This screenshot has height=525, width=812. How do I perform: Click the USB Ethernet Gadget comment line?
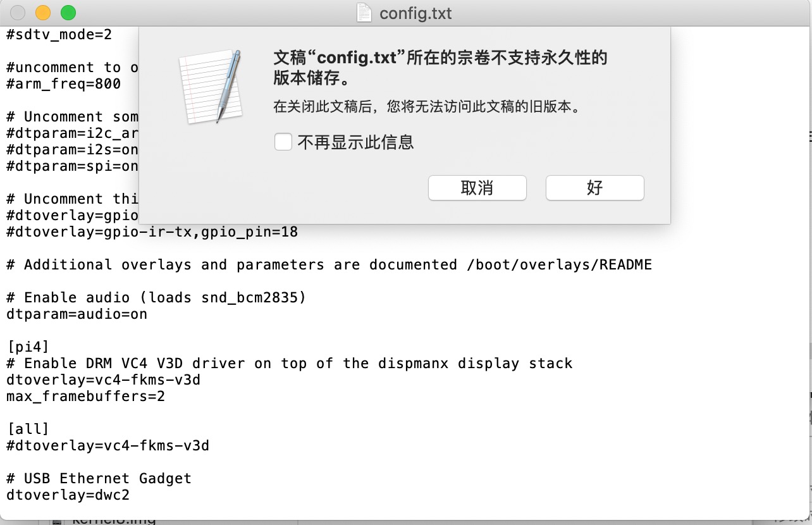pos(97,478)
